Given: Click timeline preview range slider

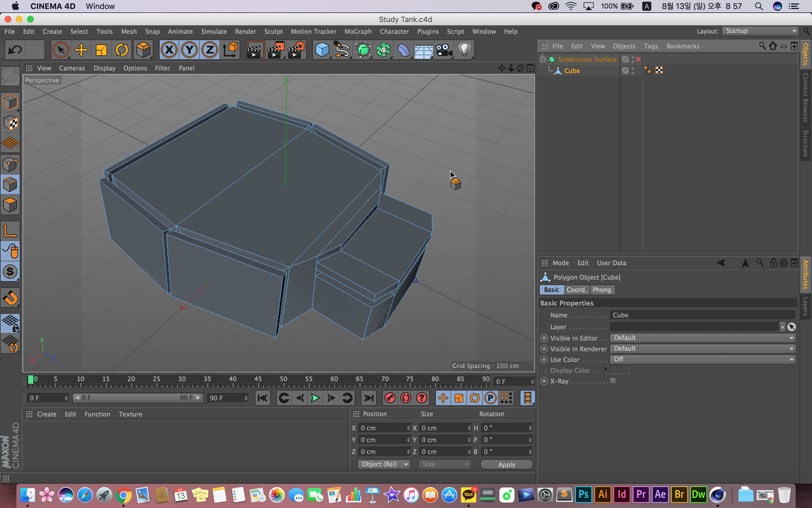Looking at the screenshot, I should click(138, 398).
